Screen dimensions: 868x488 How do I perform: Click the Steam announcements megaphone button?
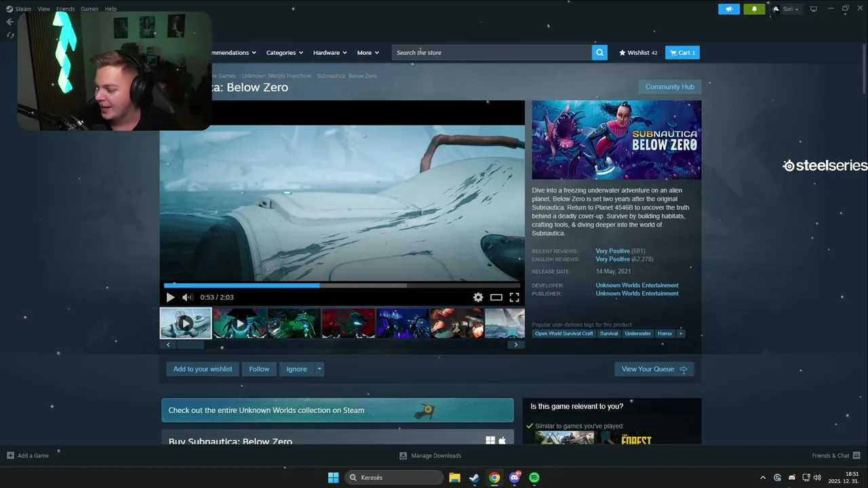tap(729, 9)
